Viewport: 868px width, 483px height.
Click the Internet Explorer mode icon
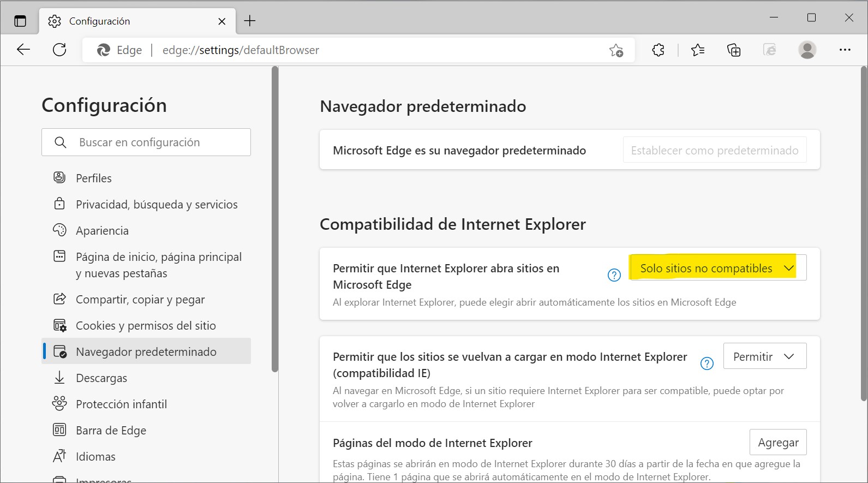coord(770,50)
